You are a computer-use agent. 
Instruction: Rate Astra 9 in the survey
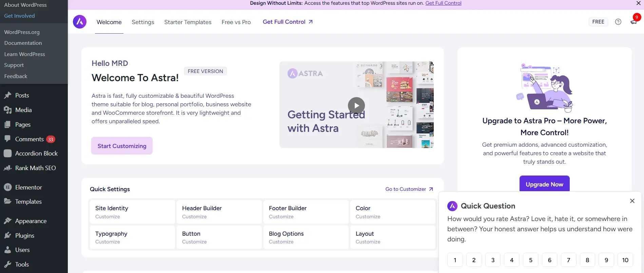(x=606, y=260)
